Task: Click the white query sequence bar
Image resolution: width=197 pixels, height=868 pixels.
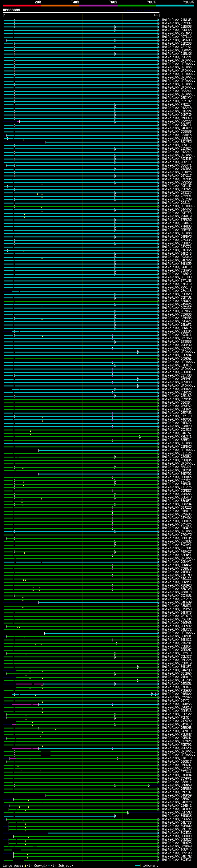Action: (x=81, y=12)
